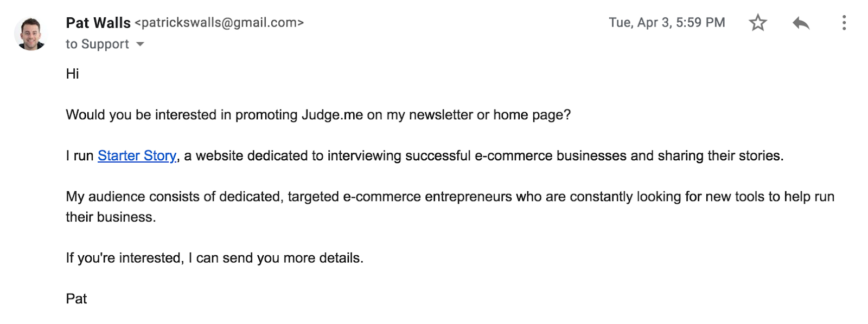
Task: Open the three-dot more options menu
Action: tap(844, 23)
